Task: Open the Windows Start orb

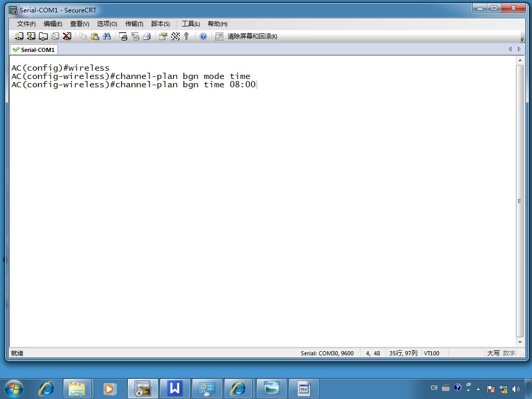Action: (14, 389)
